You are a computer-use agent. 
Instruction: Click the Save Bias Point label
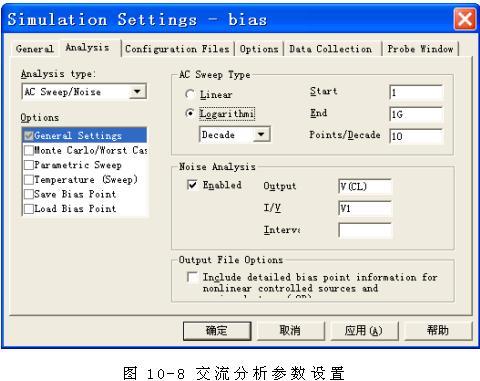[75, 194]
